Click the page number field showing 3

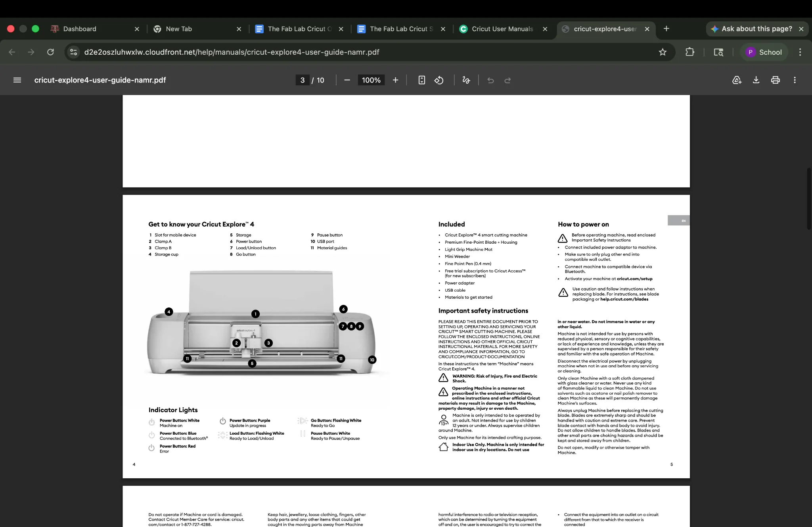coord(303,80)
